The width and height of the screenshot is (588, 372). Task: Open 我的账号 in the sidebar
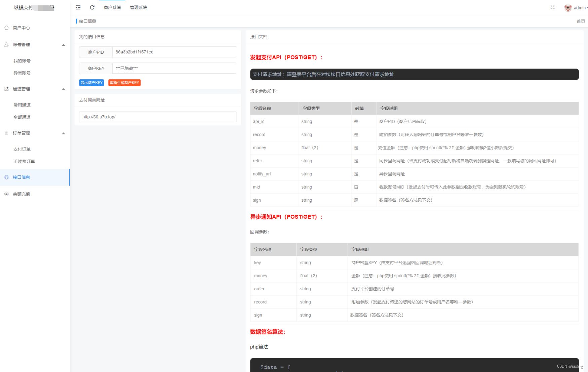pos(22,61)
